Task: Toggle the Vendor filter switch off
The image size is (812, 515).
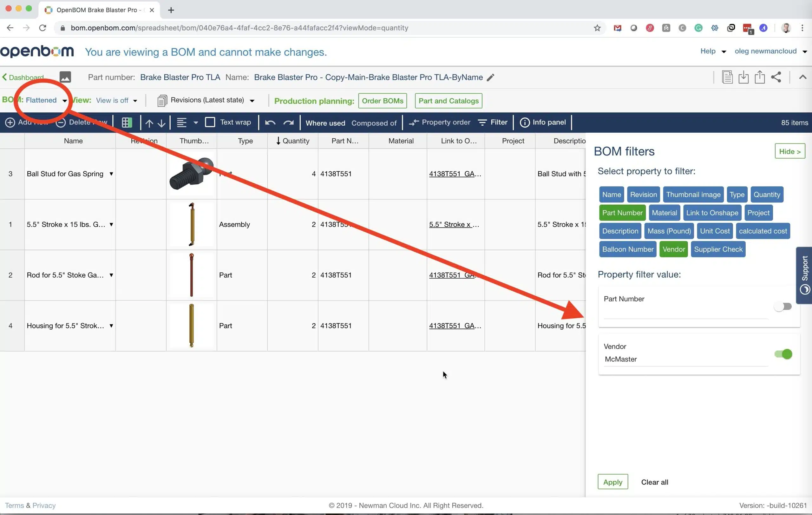Action: pyautogui.click(x=783, y=354)
